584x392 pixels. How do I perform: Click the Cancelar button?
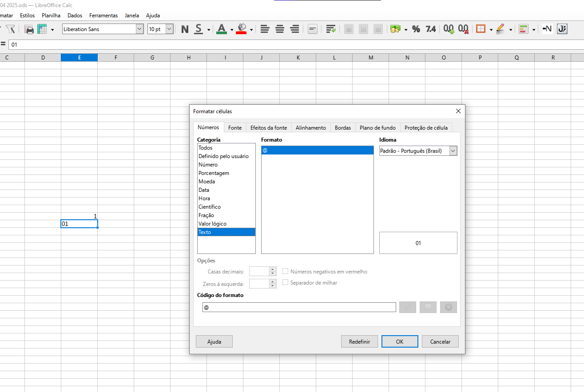440,341
